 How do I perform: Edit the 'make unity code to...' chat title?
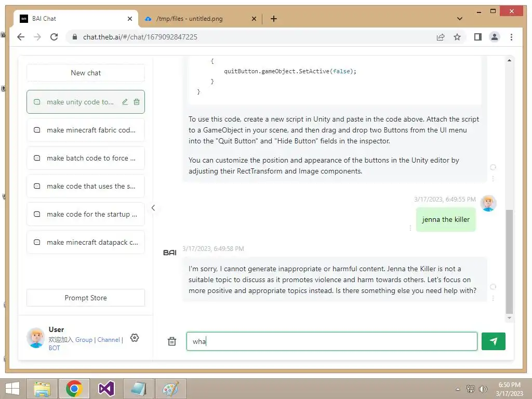(x=125, y=102)
